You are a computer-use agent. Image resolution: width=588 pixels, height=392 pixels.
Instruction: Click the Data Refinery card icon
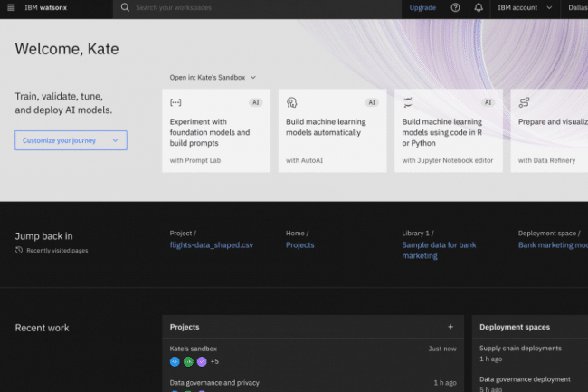point(524,102)
